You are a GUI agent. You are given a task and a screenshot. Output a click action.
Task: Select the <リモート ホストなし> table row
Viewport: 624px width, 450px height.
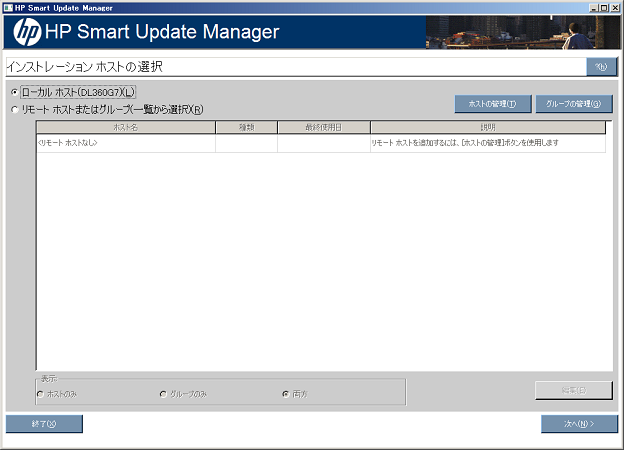point(126,144)
